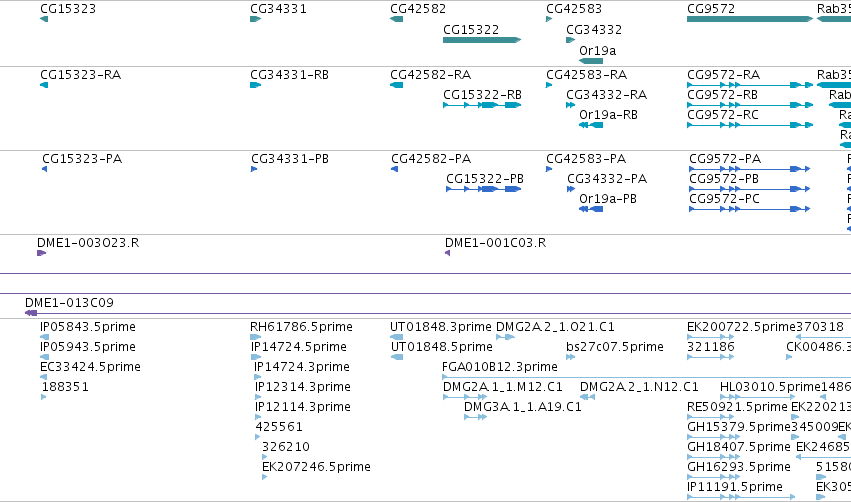851x502 pixels.
Task: Click feature DMG2A.2_1.O21.C1
Action: (x=555, y=327)
